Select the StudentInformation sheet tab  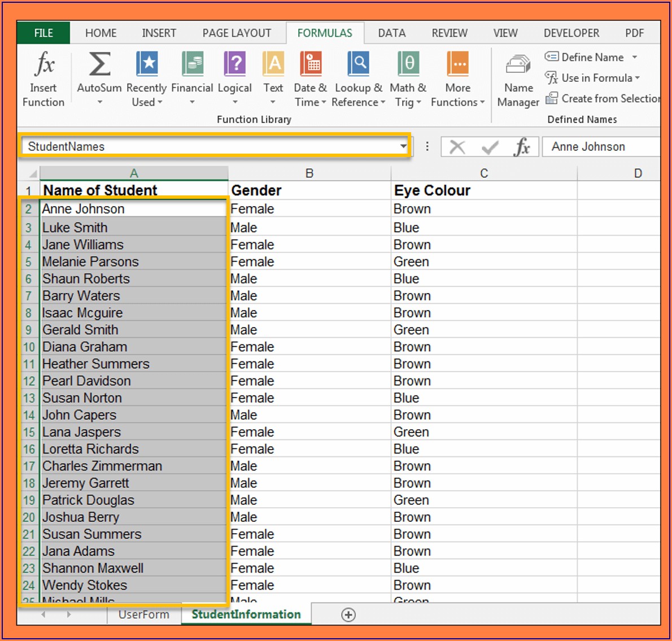pos(246,614)
